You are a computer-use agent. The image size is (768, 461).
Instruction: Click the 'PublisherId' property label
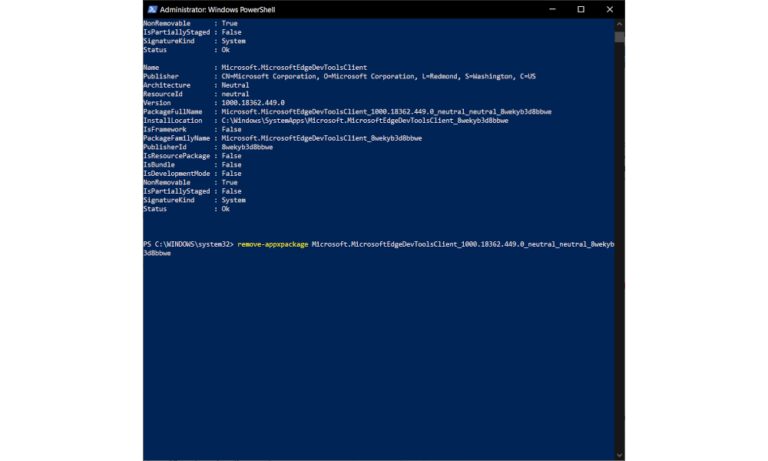[165, 147]
